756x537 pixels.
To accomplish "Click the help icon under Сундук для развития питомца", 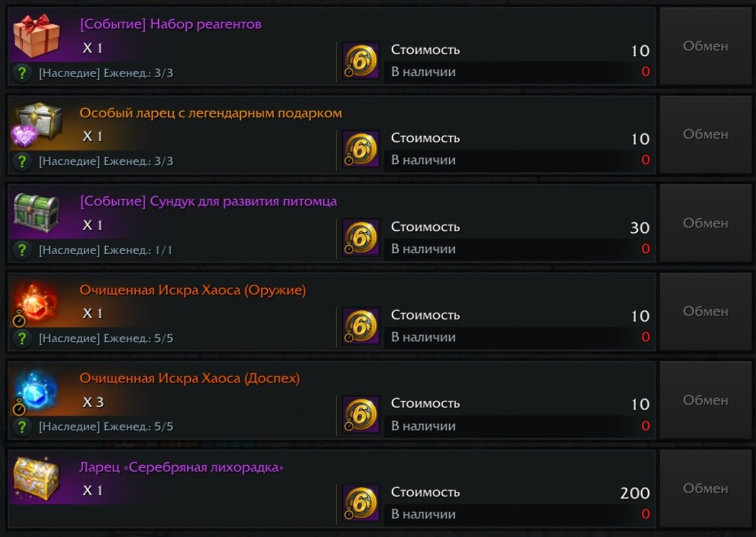I will 23,250.
